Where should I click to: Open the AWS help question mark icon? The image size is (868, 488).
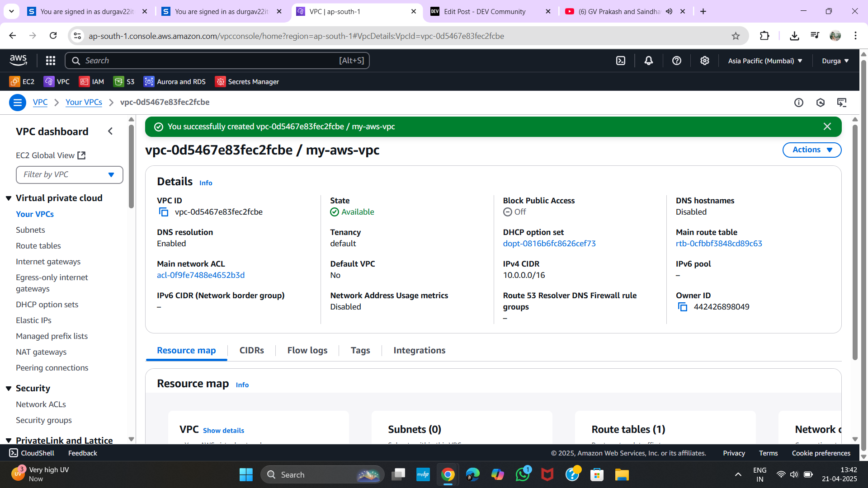[677, 61]
